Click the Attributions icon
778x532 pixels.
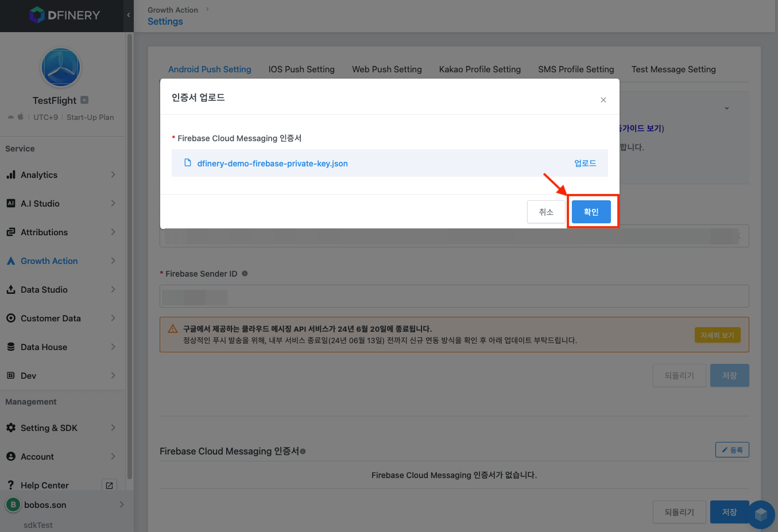pyautogui.click(x=11, y=232)
